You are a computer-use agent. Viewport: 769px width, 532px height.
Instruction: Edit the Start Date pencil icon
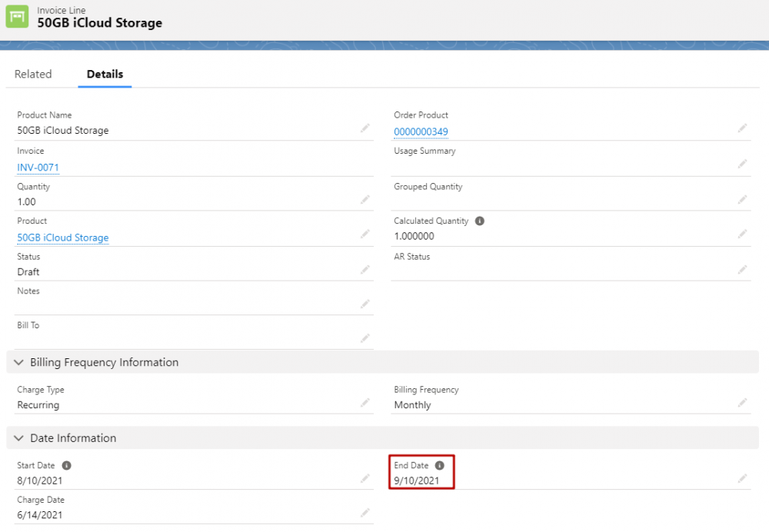(365, 478)
